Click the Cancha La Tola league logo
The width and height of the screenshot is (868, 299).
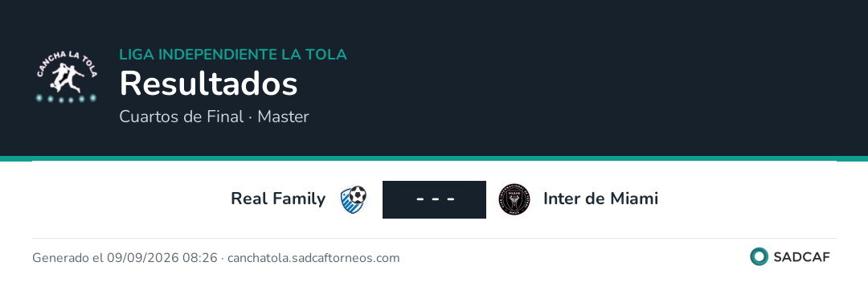[67, 77]
